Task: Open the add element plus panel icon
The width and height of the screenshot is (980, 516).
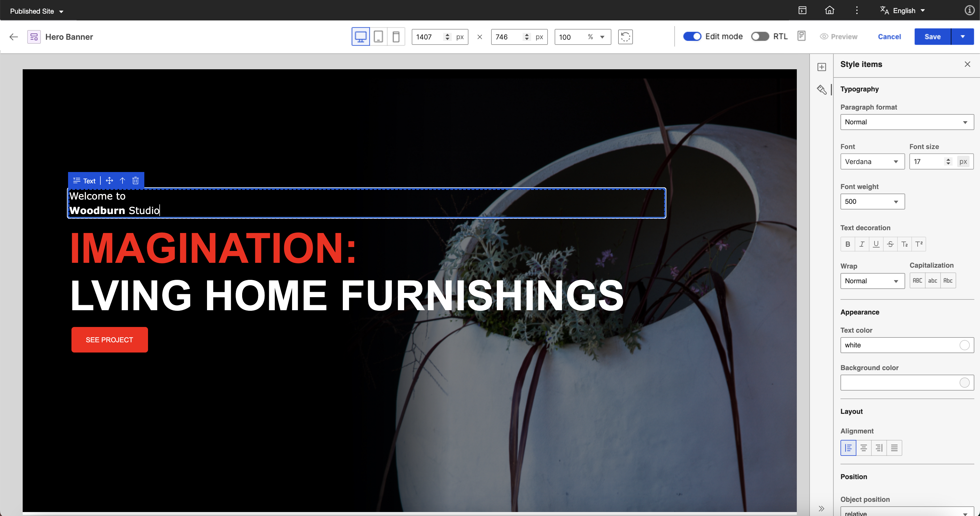Action: pyautogui.click(x=822, y=67)
